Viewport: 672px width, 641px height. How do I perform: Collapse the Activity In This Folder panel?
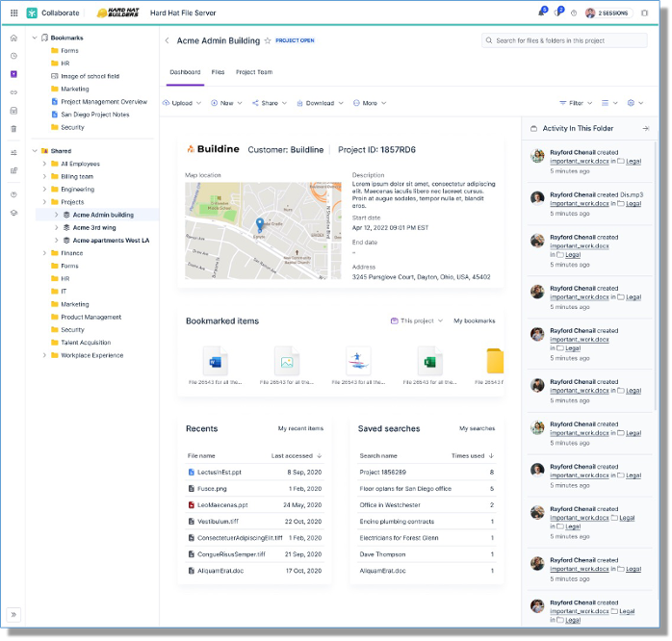645,128
